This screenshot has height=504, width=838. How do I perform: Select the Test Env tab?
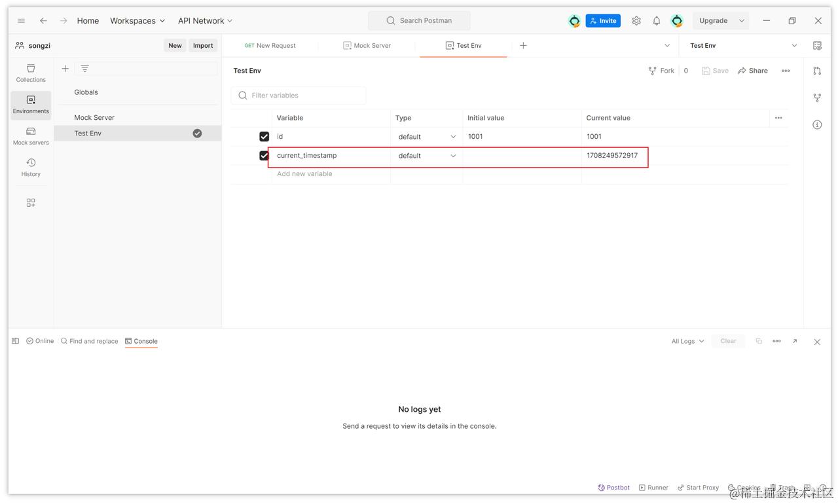(464, 46)
